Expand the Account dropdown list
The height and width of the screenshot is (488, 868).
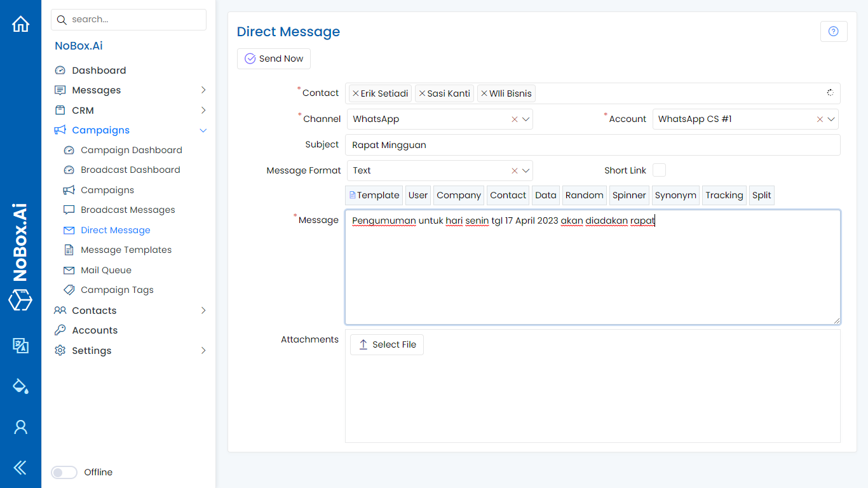[x=831, y=119]
